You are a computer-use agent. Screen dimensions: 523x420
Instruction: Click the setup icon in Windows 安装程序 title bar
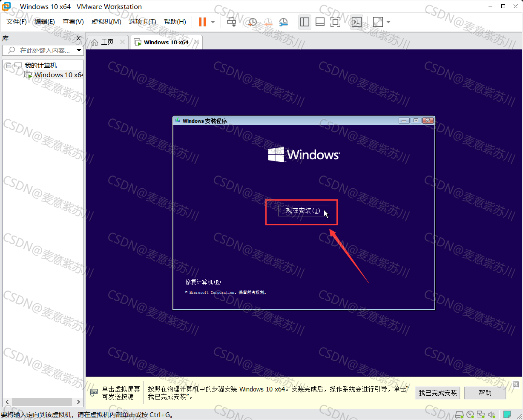pyautogui.click(x=178, y=121)
